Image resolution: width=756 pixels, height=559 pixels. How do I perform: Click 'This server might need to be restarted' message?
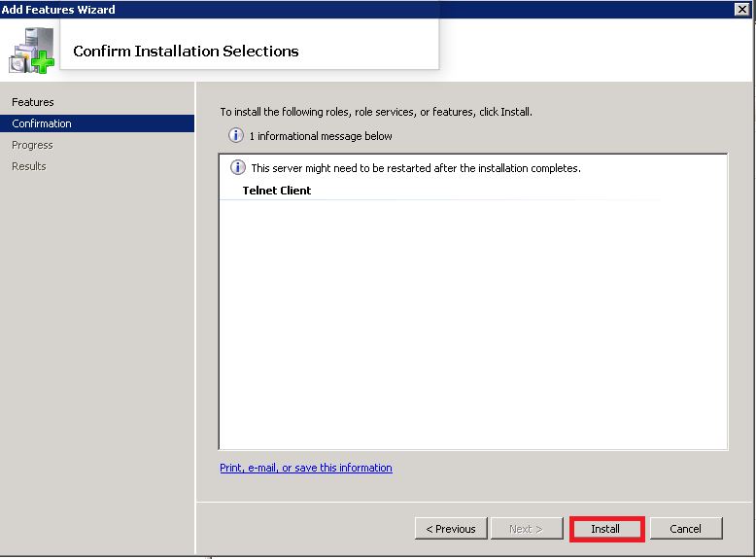point(416,168)
